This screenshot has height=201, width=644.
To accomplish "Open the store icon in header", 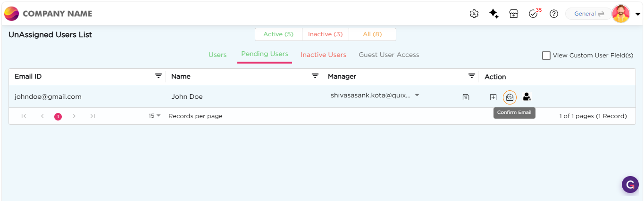I will point(514,14).
